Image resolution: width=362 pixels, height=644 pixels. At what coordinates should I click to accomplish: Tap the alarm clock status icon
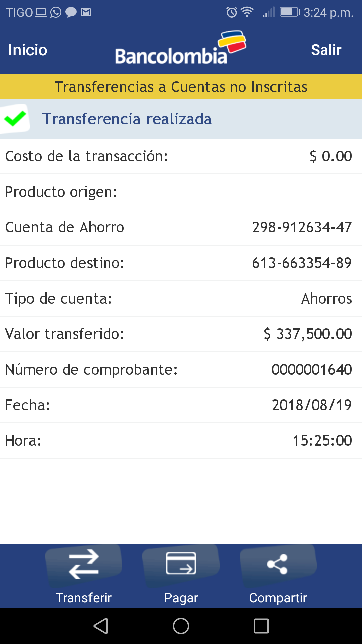[232, 12]
